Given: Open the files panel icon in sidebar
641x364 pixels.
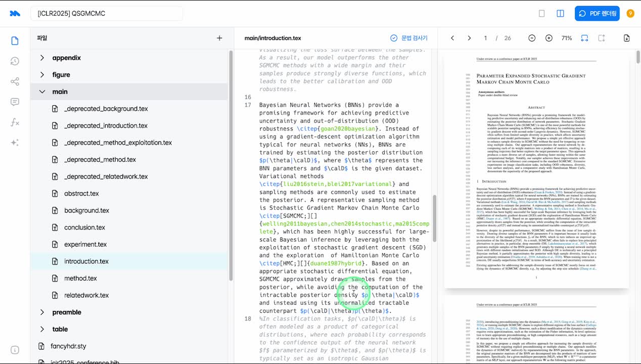Looking at the screenshot, I should coord(15,41).
